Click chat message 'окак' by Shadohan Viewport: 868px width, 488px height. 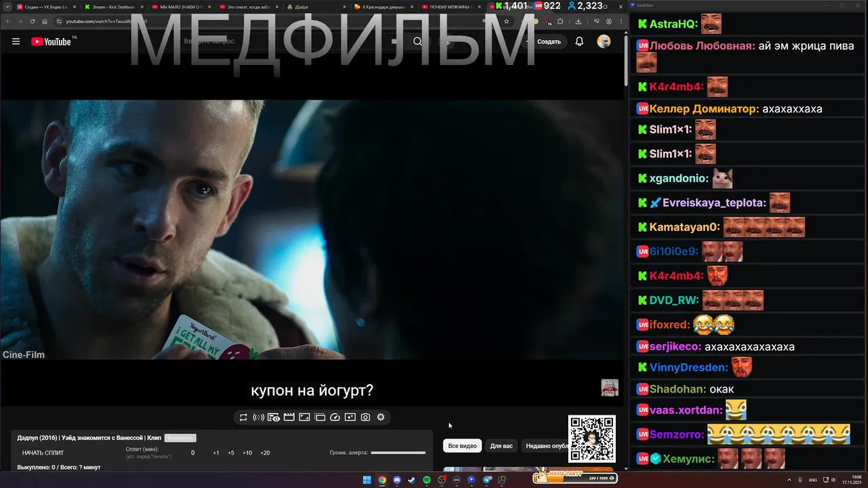pyautogui.click(x=722, y=389)
